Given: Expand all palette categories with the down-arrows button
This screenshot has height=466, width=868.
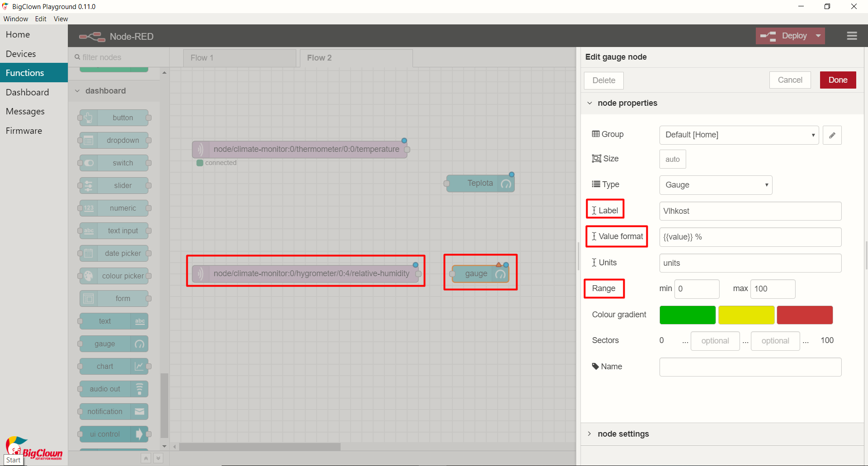Looking at the screenshot, I should 158,458.
